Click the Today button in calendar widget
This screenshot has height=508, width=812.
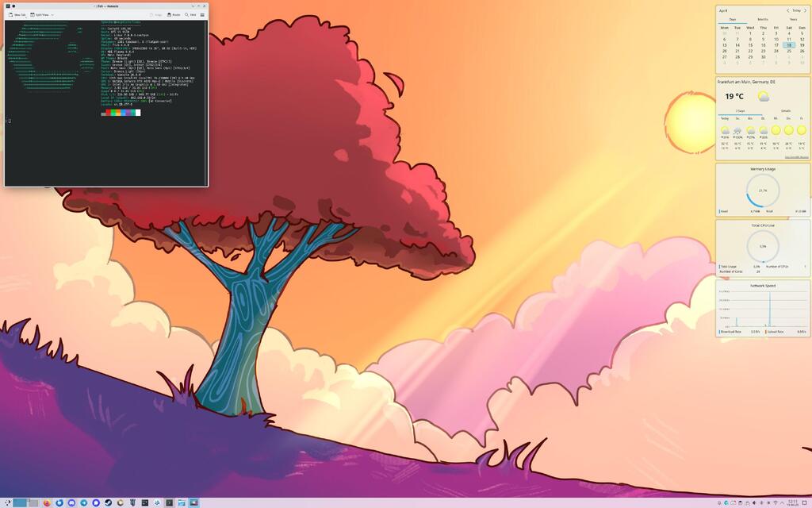click(796, 10)
